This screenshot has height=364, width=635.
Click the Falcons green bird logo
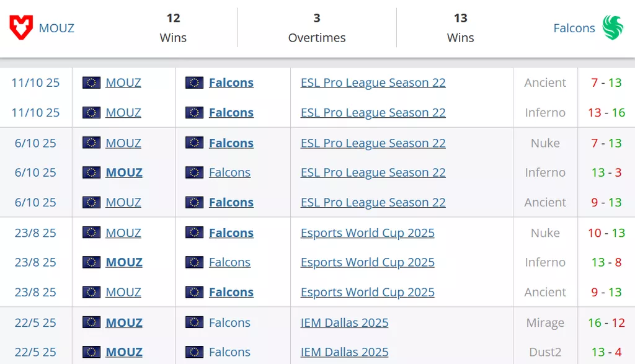(613, 28)
